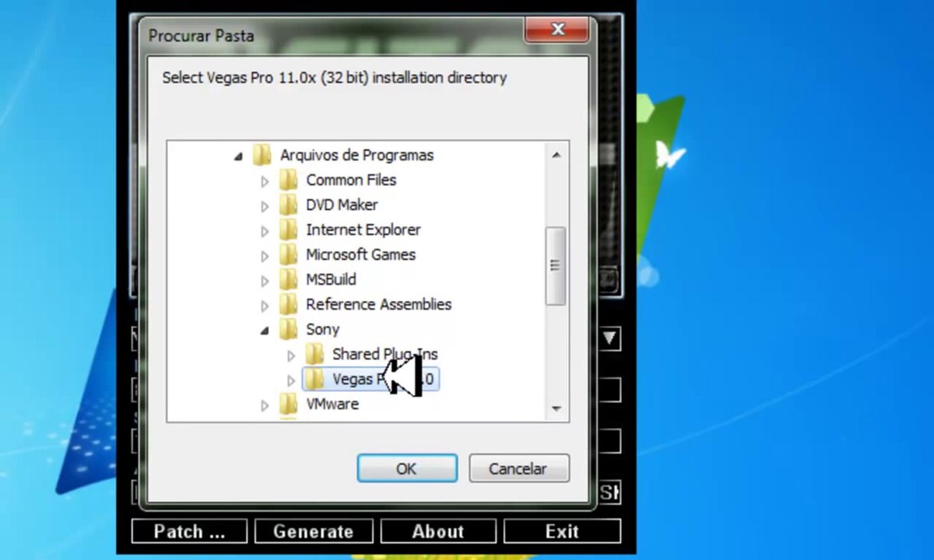This screenshot has width=934, height=560.
Task: Click the Vegas Pro folder icon
Action: (314, 379)
